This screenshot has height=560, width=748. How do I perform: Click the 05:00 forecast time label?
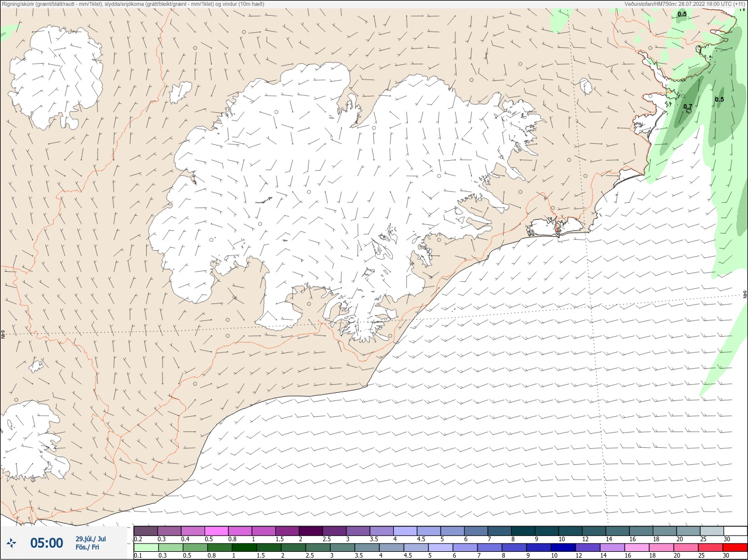click(x=47, y=543)
